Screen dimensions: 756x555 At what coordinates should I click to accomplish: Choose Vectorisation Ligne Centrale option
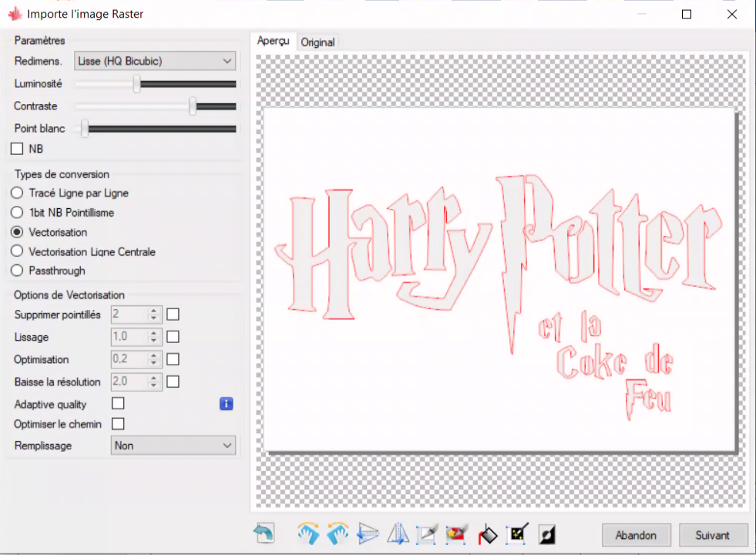click(17, 251)
